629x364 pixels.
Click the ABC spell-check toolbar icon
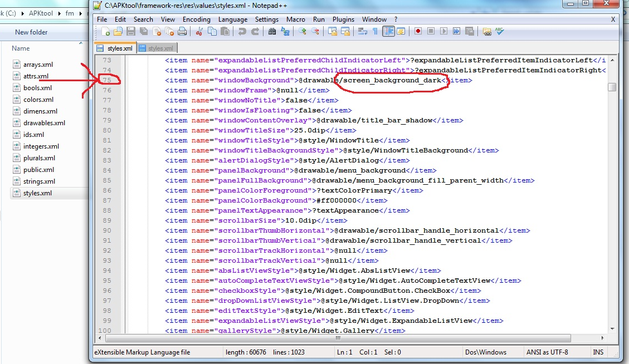click(x=499, y=31)
